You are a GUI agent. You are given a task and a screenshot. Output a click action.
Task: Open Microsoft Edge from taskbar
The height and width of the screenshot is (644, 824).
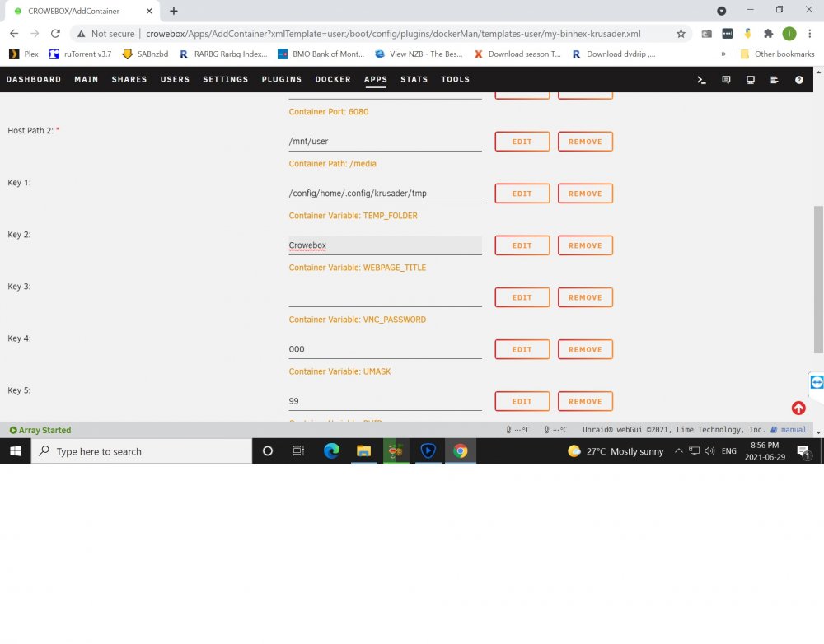[x=331, y=450]
